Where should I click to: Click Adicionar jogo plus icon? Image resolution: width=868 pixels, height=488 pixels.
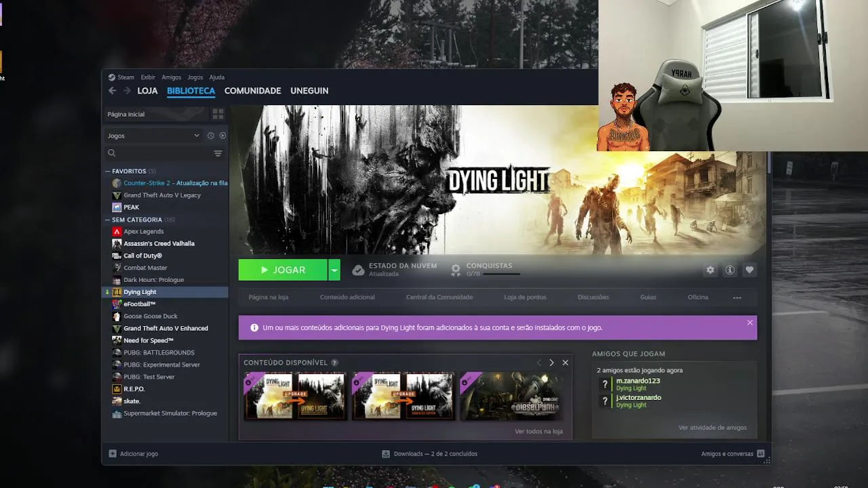pos(113,453)
